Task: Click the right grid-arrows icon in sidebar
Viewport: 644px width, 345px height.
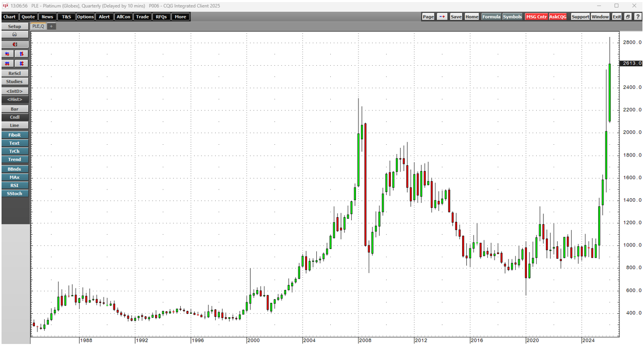Action: pyautogui.click(x=21, y=64)
